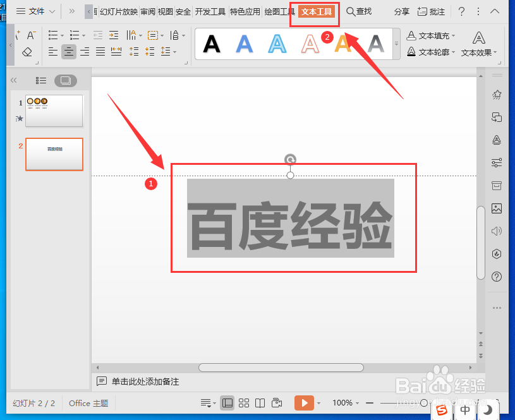Open 文本轮廓 text outline dropdown
This screenshot has width=515, height=420.
[431, 52]
